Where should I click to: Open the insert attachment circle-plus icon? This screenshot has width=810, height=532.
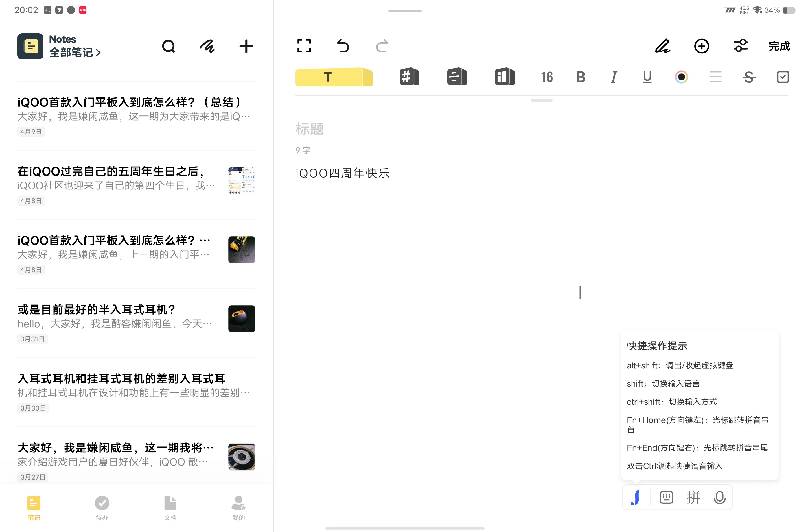click(x=702, y=46)
